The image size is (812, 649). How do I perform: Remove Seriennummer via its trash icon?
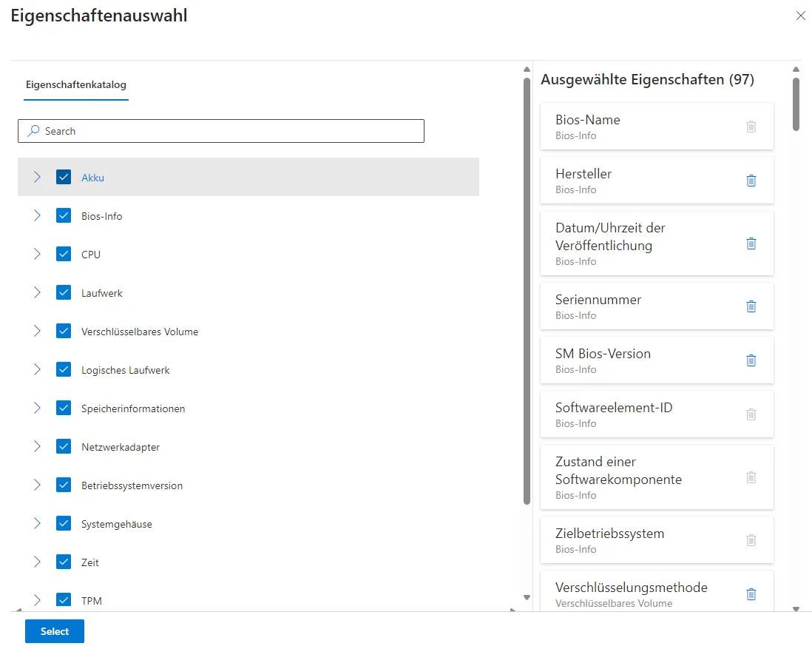point(751,306)
